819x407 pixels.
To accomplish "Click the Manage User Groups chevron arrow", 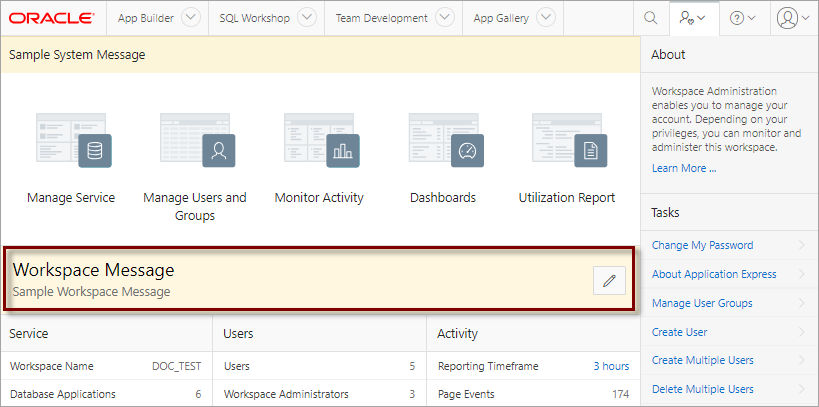I will point(802,303).
